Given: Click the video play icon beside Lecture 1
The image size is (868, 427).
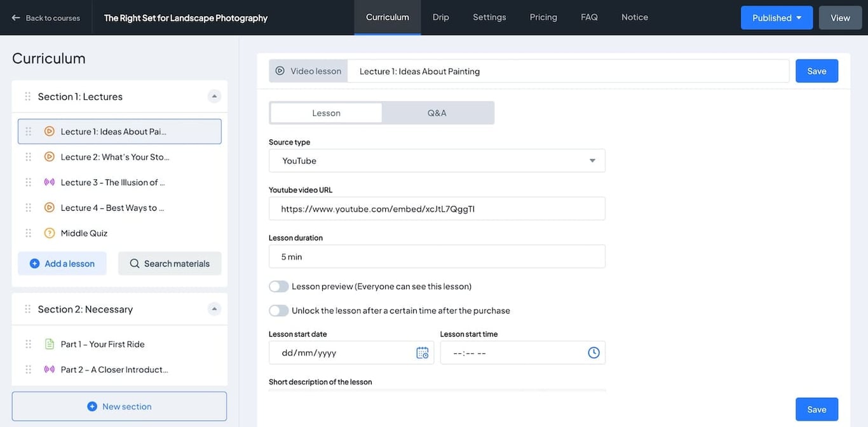Looking at the screenshot, I should 50,131.
